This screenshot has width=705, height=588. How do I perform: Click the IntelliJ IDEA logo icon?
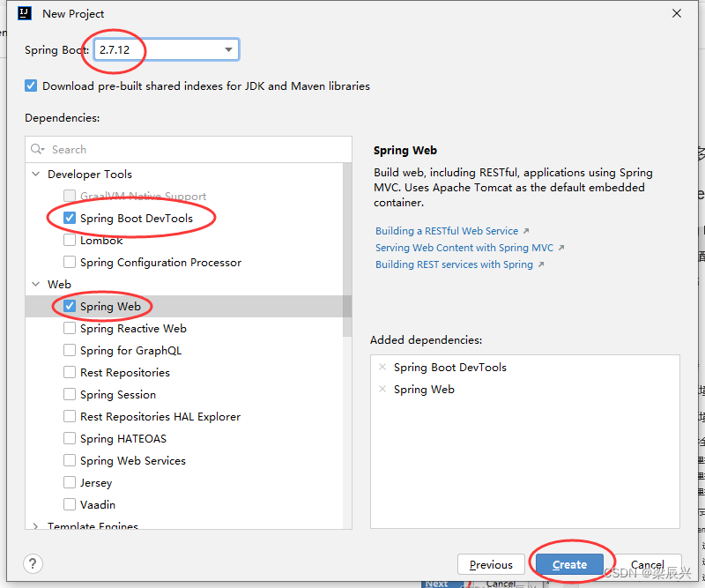click(25, 13)
